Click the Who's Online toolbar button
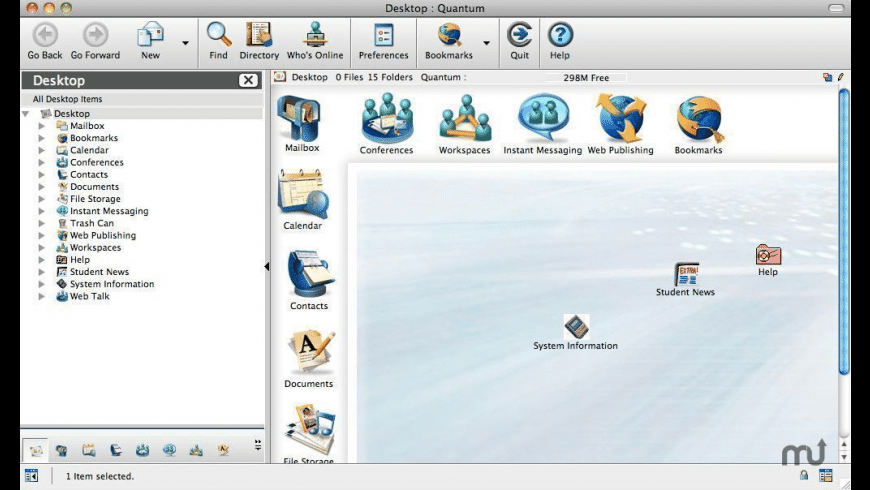The image size is (870, 490). [315, 41]
